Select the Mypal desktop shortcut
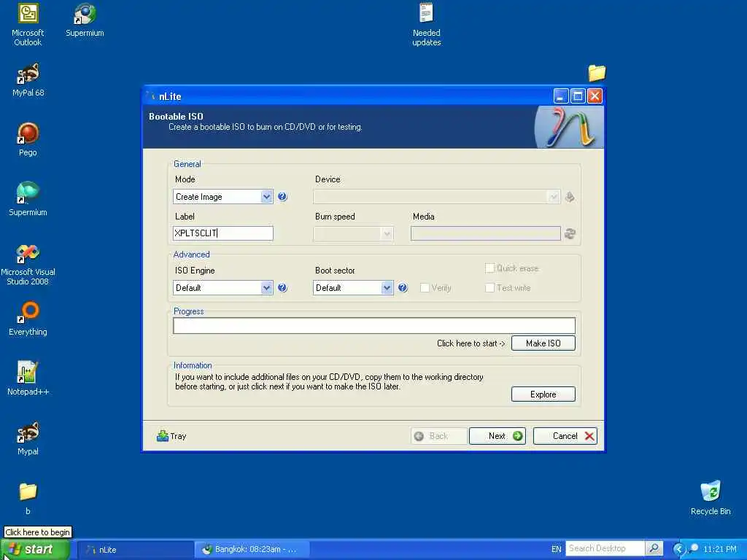 point(28,438)
